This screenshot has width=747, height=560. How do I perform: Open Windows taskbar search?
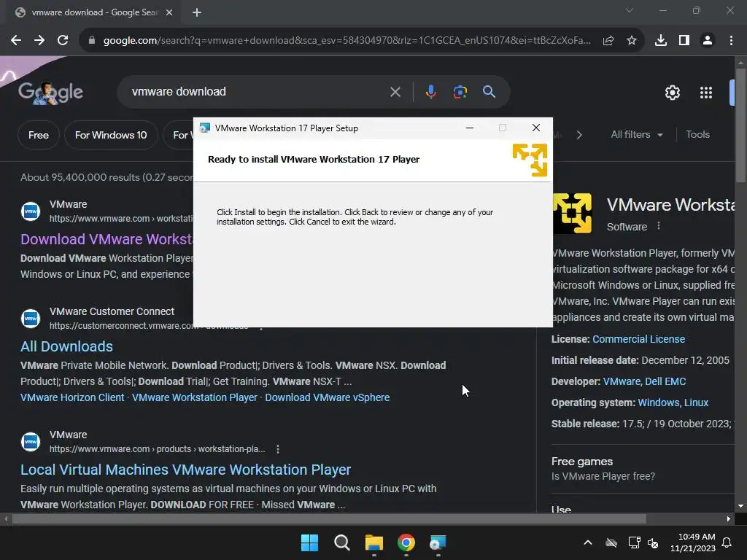click(x=341, y=542)
